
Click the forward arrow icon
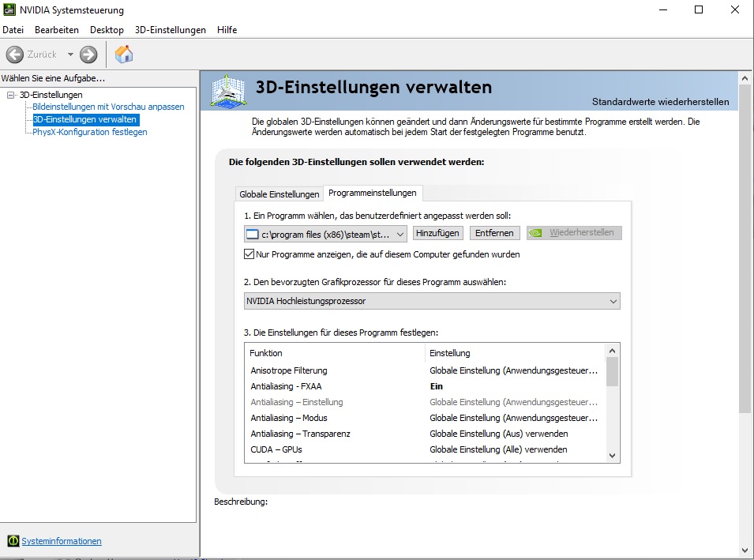coord(88,54)
